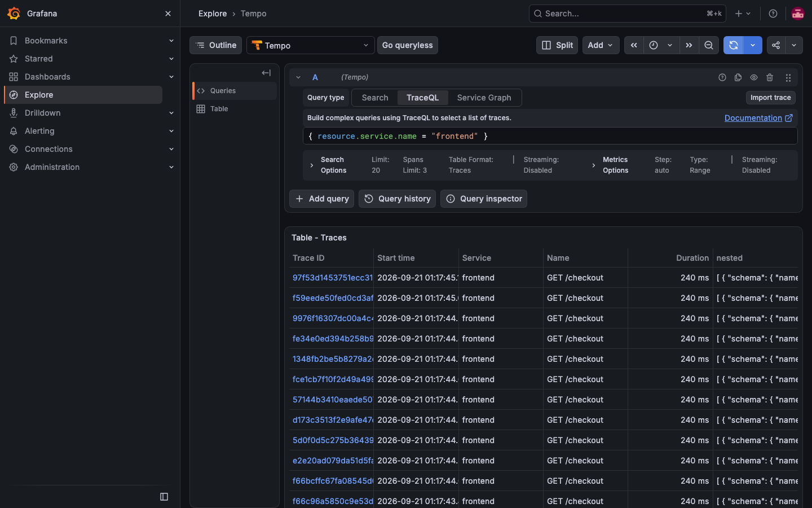This screenshot has width=812, height=508.
Task: Toggle query A visibility eye
Action: tap(754, 77)
